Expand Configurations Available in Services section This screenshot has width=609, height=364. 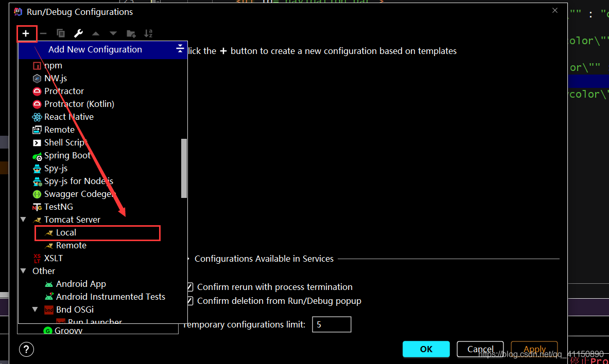pyautogui.click(x=189, y=259)
